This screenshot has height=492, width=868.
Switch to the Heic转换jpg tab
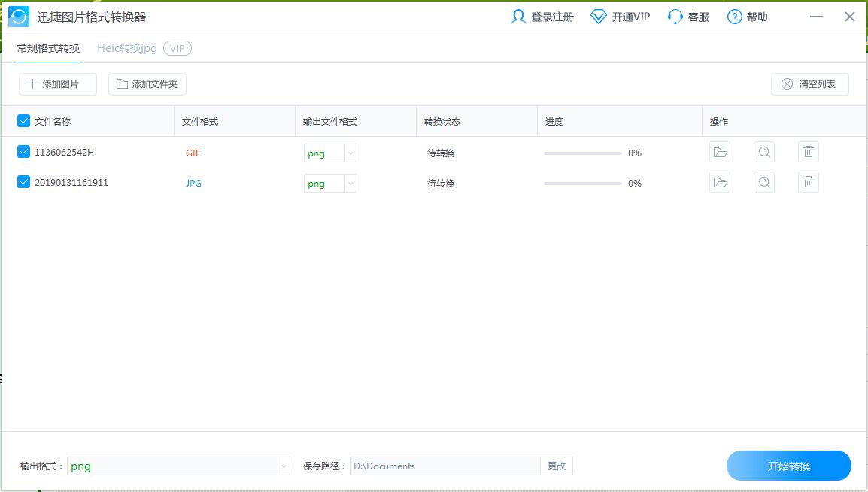pos(127,48)
